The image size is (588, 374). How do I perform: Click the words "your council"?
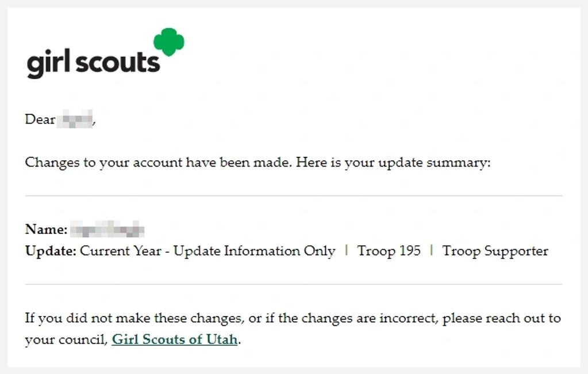66,340
